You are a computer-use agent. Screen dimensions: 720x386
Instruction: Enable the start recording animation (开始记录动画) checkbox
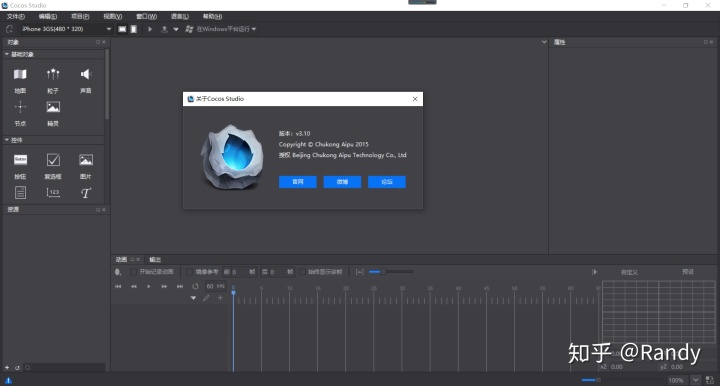[x=133, y=272]
